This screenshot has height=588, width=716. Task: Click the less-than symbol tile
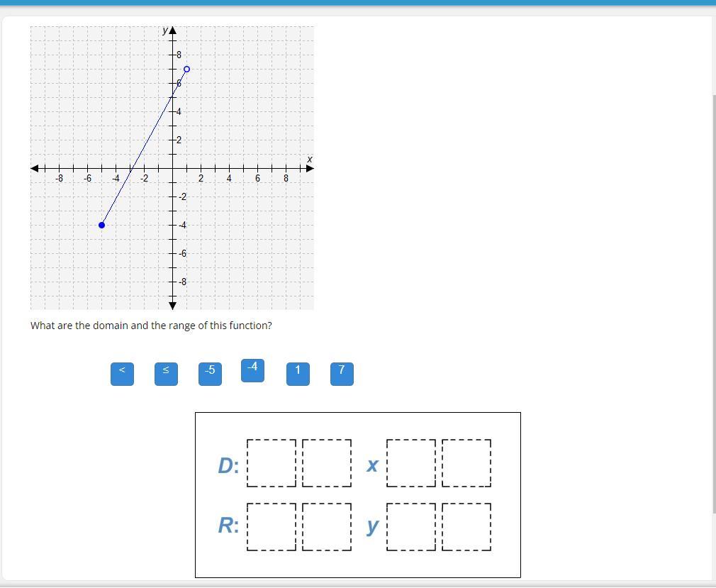coord(122,374)
